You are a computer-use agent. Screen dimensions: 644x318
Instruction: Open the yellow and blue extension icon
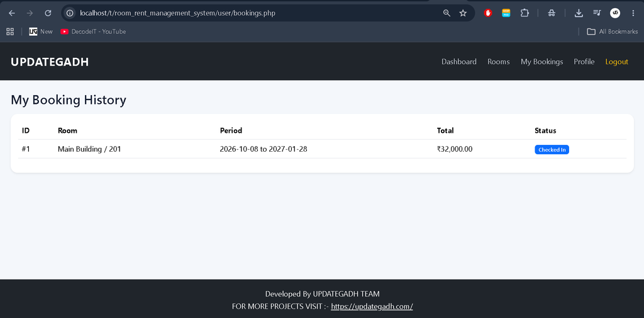tap(506, 13)
